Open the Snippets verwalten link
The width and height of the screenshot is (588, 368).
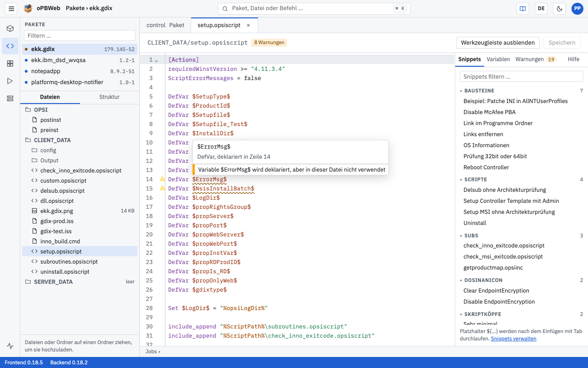(x=513, y=339)
